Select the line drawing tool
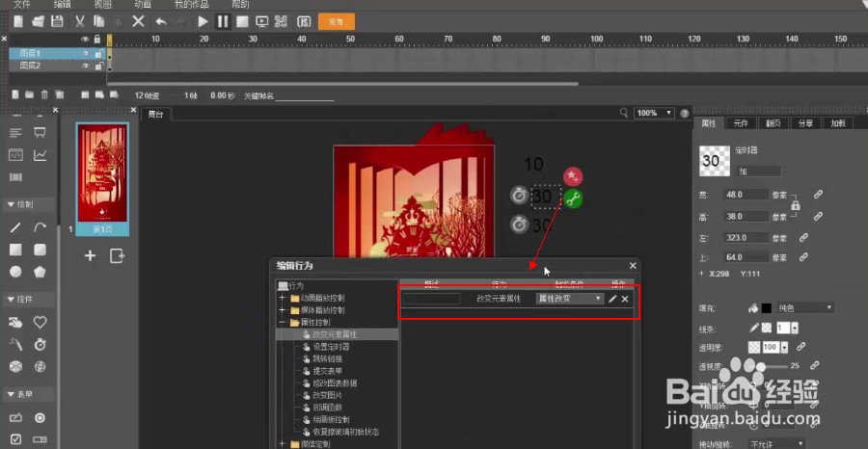The height and width of the screenshot is (449, 868). click(x=16, y=227)
